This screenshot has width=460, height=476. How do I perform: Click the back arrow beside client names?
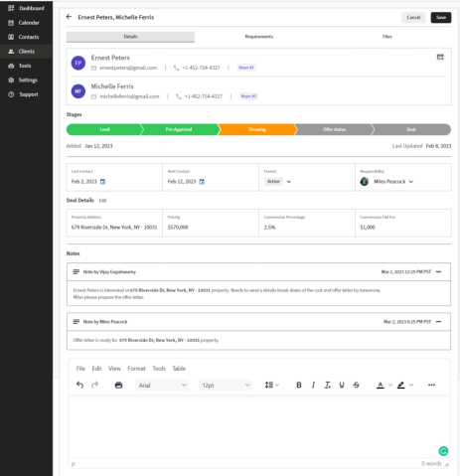click(x=69, y=17)
